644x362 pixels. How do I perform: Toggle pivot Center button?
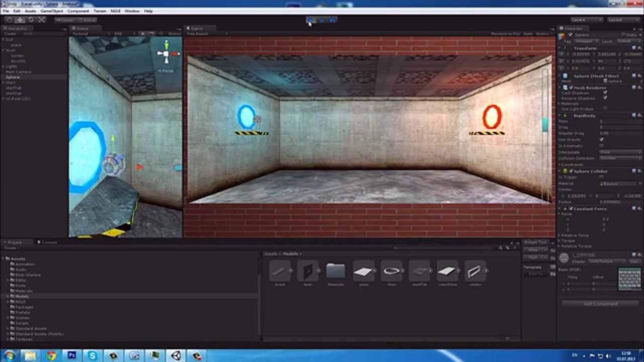65,20
